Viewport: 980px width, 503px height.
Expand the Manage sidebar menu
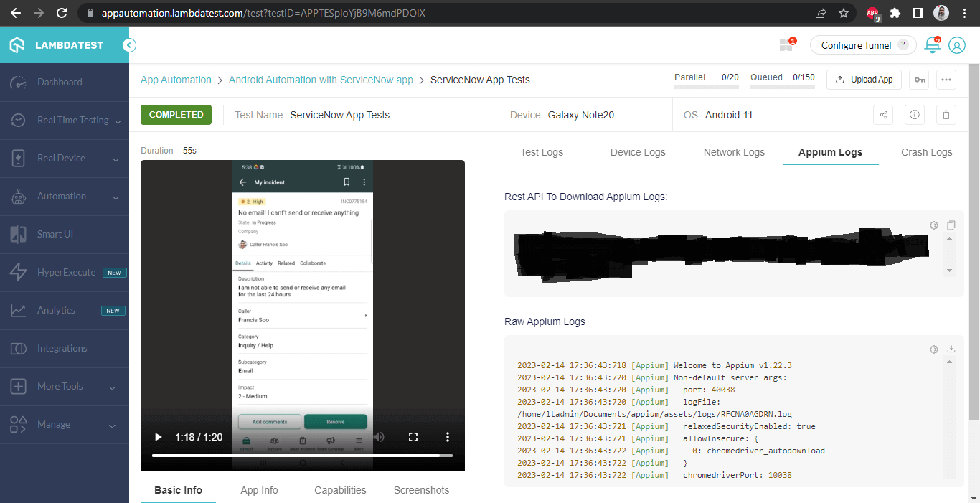click(x=54, y=424)
